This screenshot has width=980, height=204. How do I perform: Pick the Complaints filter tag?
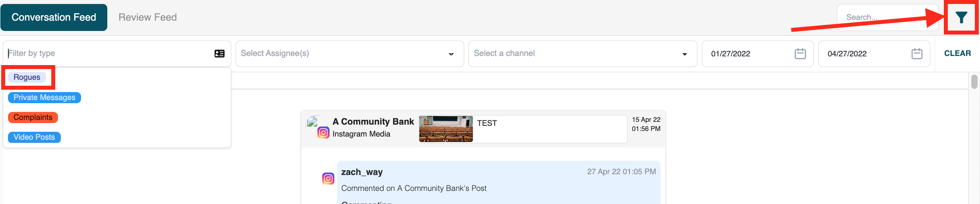point(33,117)
